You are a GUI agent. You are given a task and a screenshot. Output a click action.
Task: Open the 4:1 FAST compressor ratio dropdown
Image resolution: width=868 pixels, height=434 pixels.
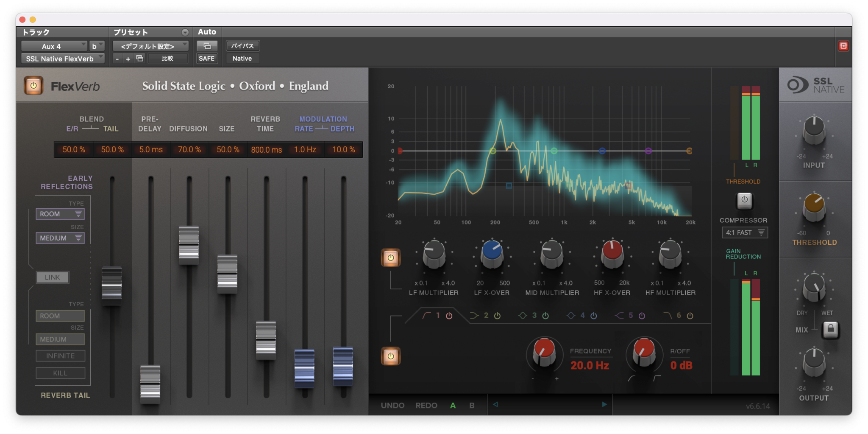744,232
